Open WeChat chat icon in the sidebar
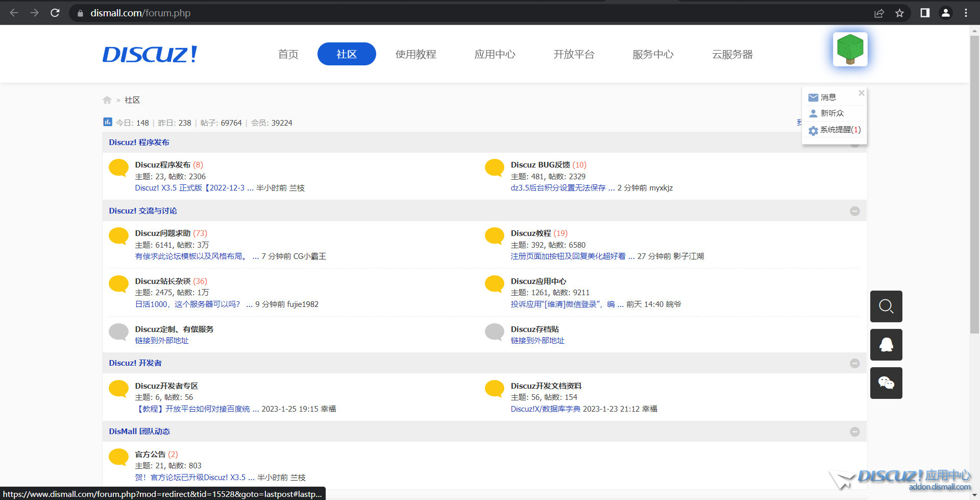 point(886,383)
